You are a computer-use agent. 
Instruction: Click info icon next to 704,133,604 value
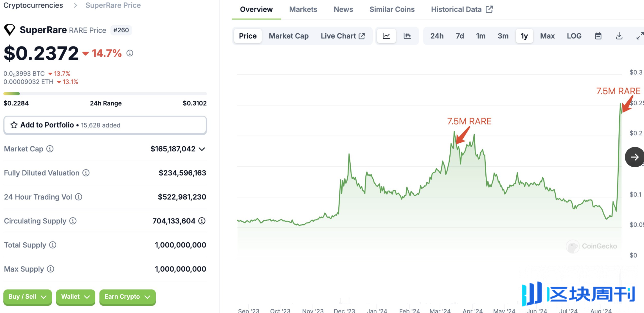pyautogui.click(x=202, y=221)
